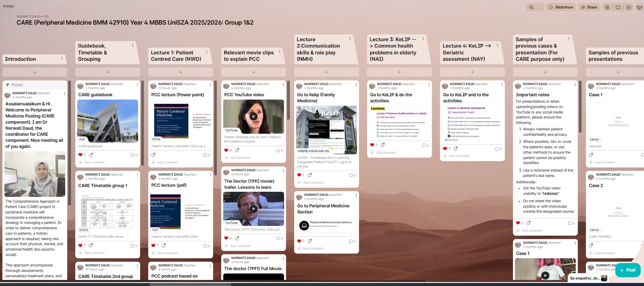Like the CARE Timetable group 1 post

pos(80,245)
